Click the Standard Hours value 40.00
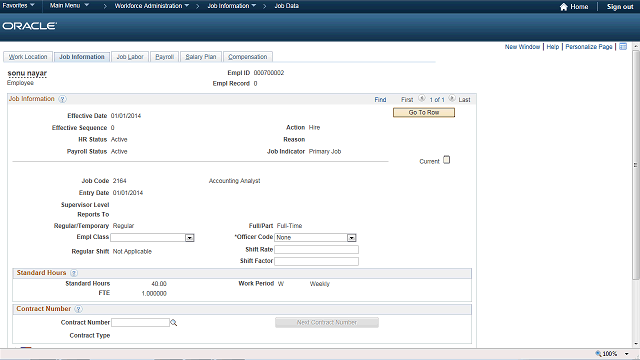The image size is (640, 360). pyautogui.click(x=159, y=284)
